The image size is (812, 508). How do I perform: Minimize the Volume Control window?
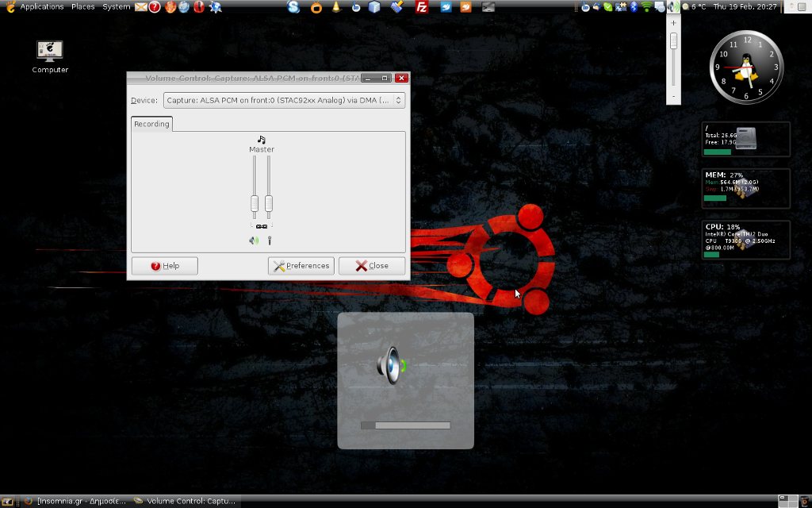(367, 79)
